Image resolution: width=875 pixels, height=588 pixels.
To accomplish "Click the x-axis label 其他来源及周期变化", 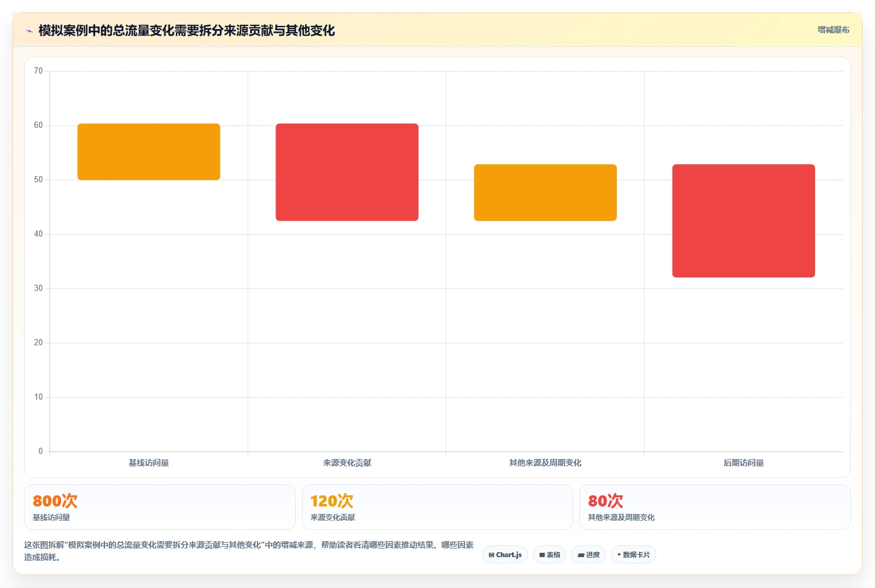I will point(545,463).
